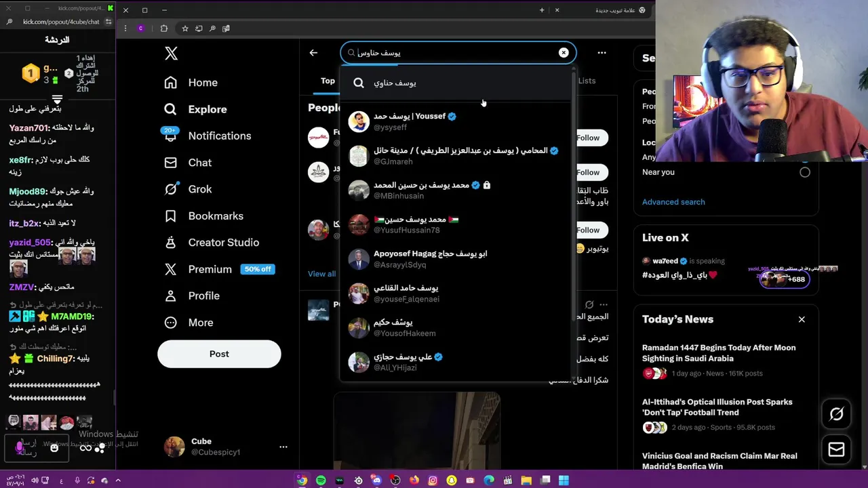Image resolution: width=868 pixels, height=488 pixels.
Task: Click zoom magnifier icon in address bar
Action: click(212, 28)
